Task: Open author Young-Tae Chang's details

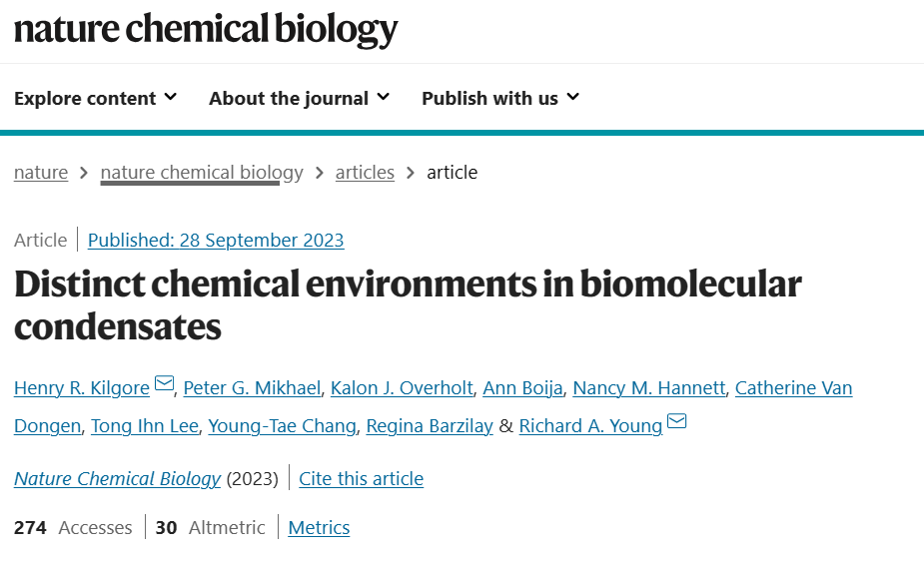Action: (x=283, y=425)
